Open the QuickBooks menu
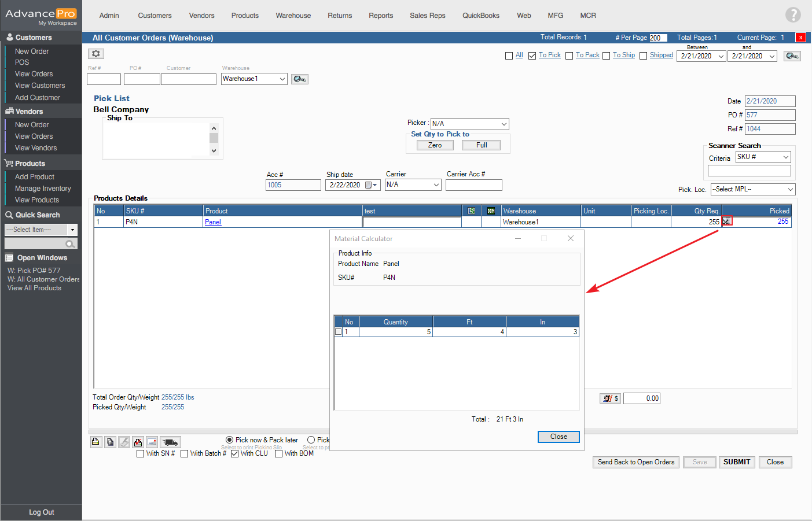Viewport: 812px width, 521px height. (480, 16)
